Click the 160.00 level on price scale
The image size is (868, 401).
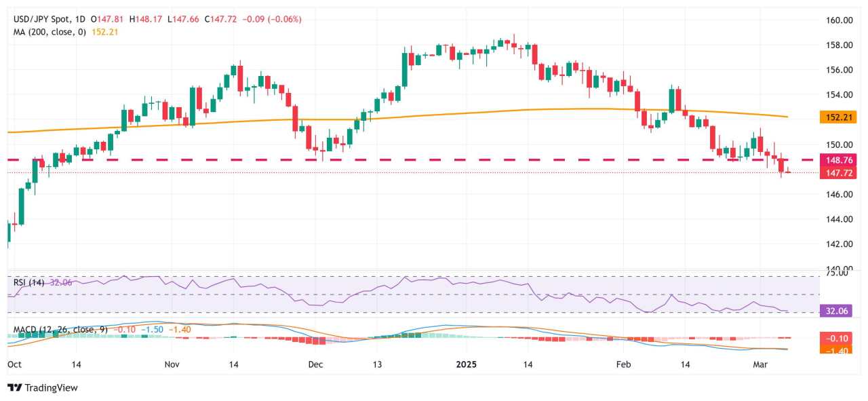839,20
